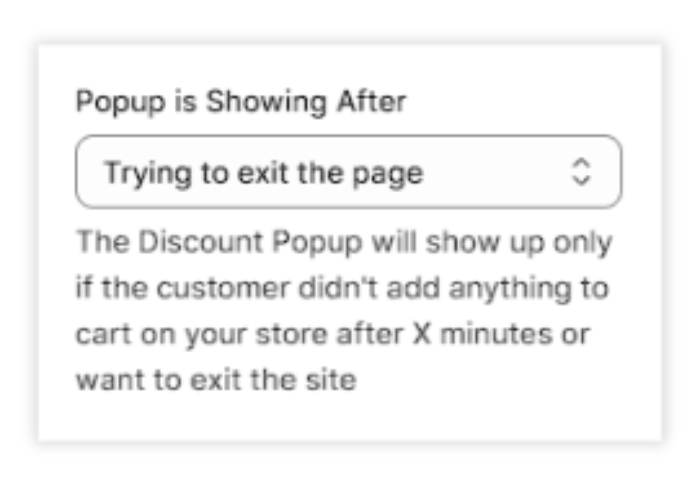Open the "Popup is Showing After" dropdown

click(x=348, y=172)
